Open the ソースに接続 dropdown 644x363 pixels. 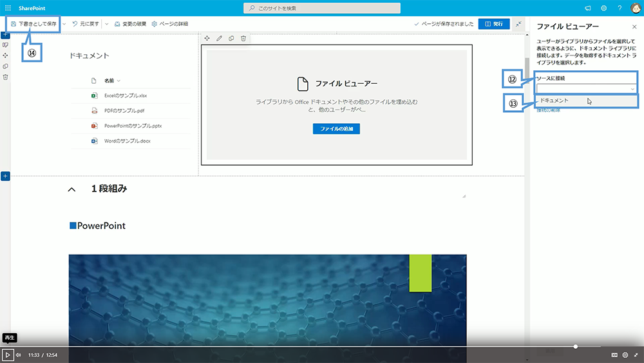click(586, 88)
